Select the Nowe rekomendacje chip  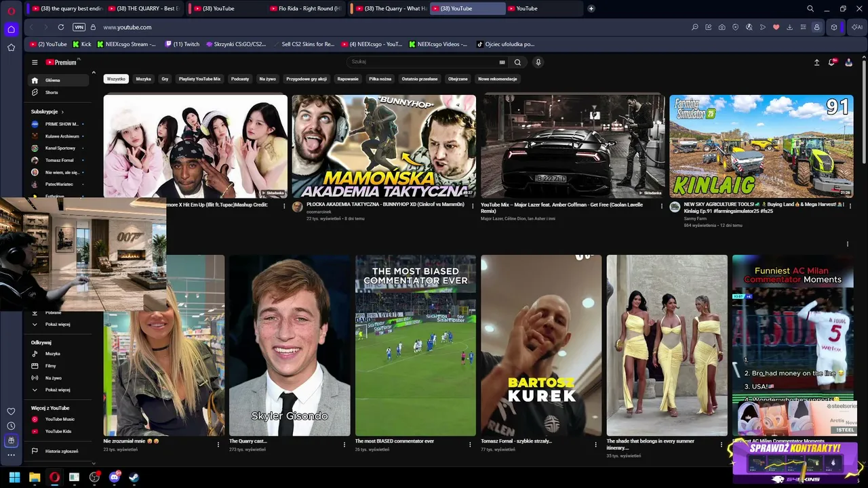click(x=498, y=79)
